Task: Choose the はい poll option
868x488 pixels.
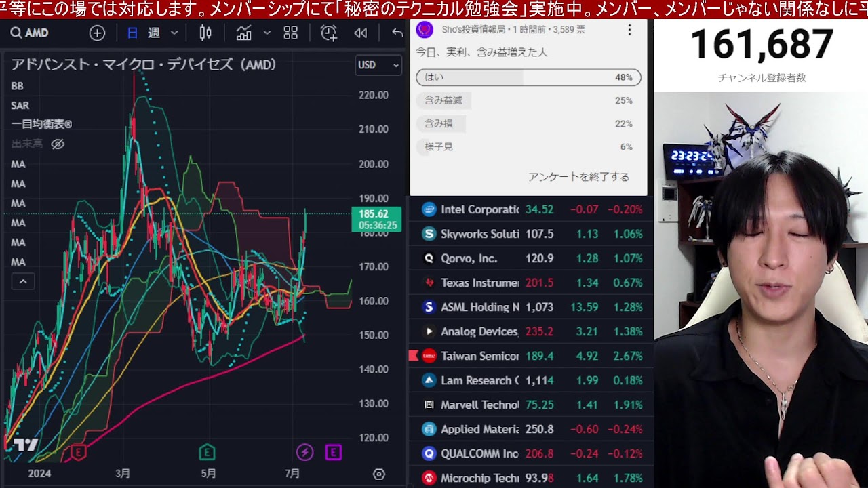Action: click(x=528, y=77)
